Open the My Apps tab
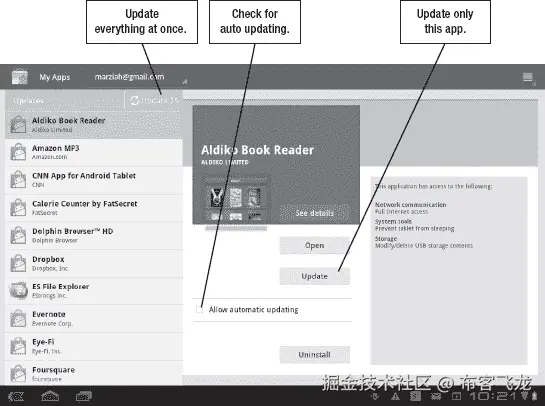Viewport: 545px width, 406px height. coord(55,77)
